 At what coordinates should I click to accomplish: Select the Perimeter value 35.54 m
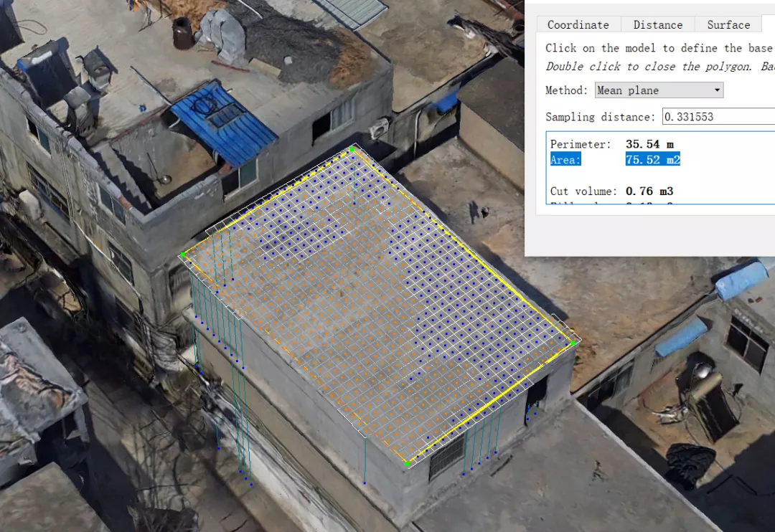649,145
